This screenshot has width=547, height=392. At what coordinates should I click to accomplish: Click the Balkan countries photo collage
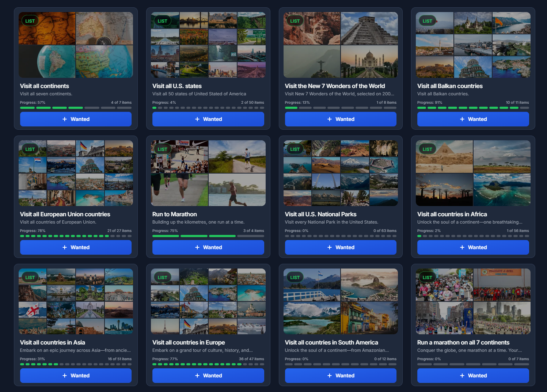[x=473, y=45]
